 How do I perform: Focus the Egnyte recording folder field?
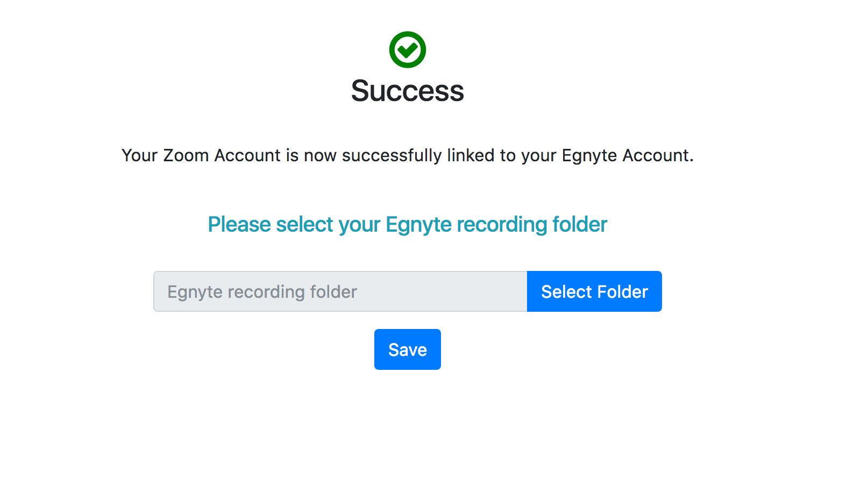pos(340,291)
